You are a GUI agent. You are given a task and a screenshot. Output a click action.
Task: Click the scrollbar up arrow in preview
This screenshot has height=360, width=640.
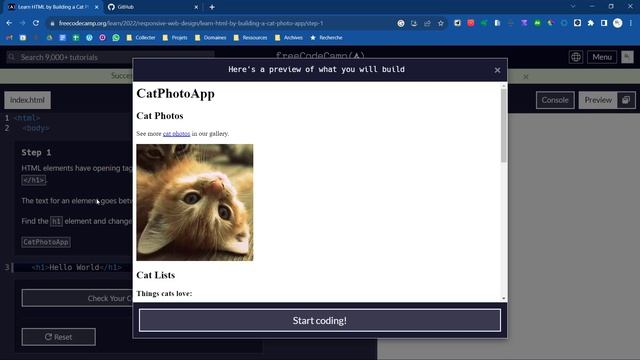point(504,86)
